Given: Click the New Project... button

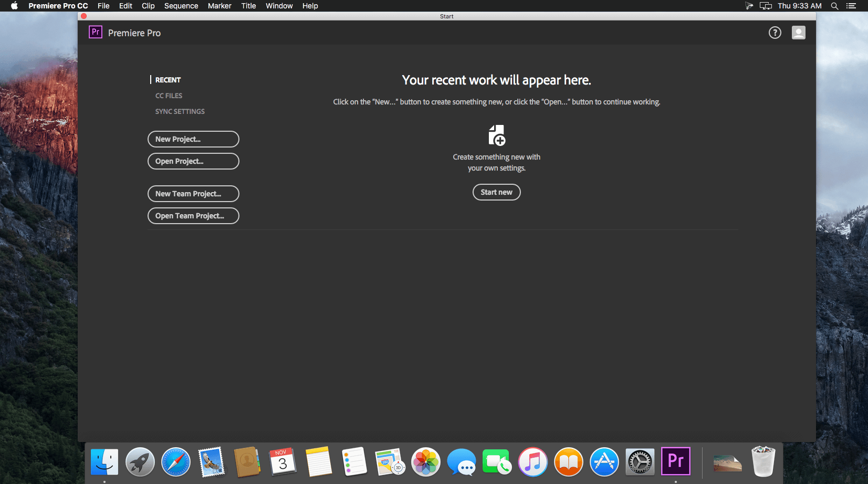Looking at the screenshot, I should click(x=193, y=139).
